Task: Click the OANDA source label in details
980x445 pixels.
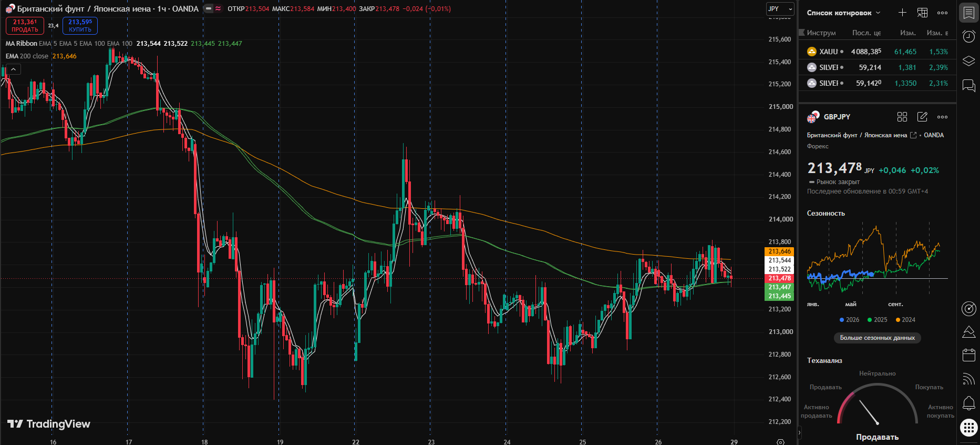Action: tap(934, 135)
